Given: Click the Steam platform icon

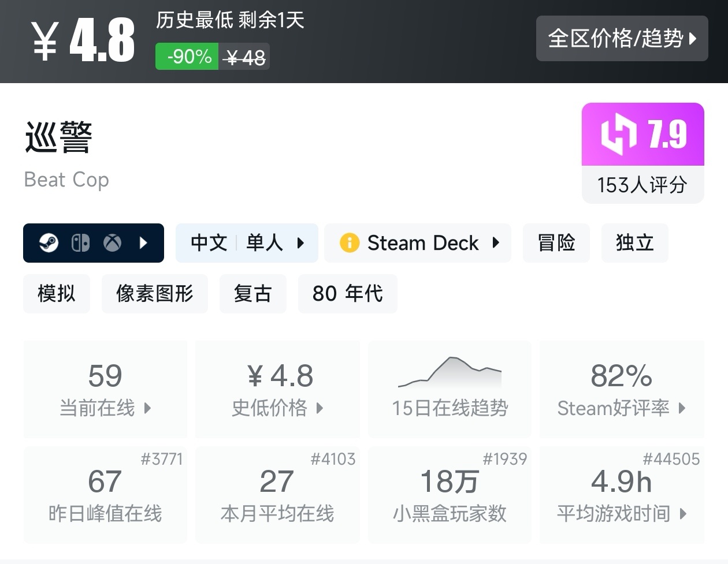Looking at the screenshot, I should pos(49,243).
